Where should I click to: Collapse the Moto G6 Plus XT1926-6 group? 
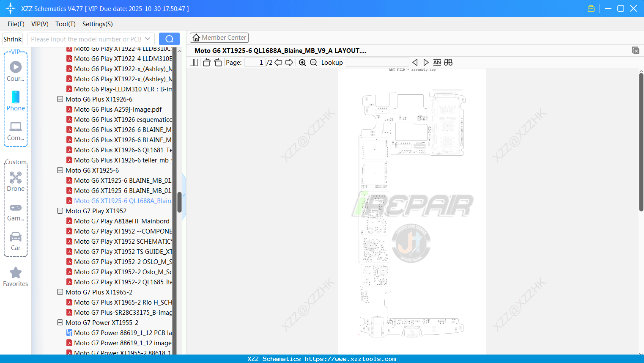coord(60,99)
